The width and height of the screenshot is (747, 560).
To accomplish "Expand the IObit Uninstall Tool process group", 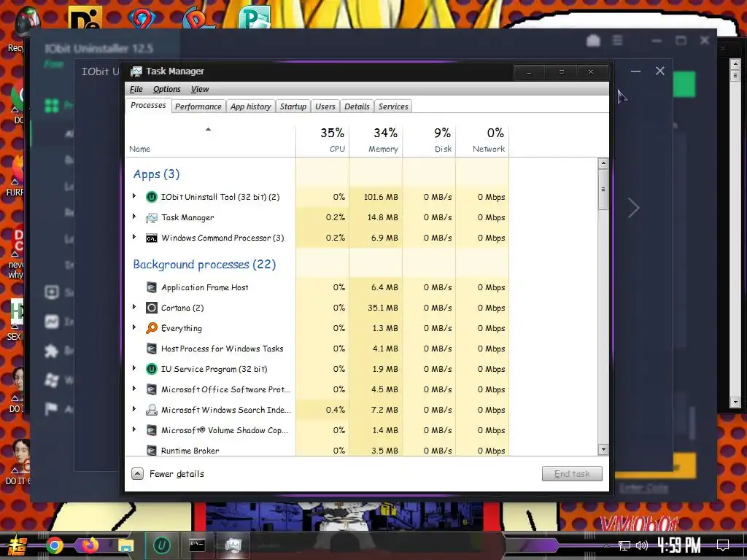I will coord(134,195).
